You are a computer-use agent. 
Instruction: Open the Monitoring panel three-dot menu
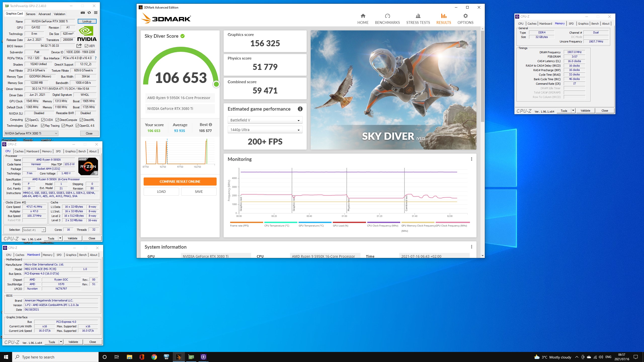pyautogui.click(x=471, y=159)
